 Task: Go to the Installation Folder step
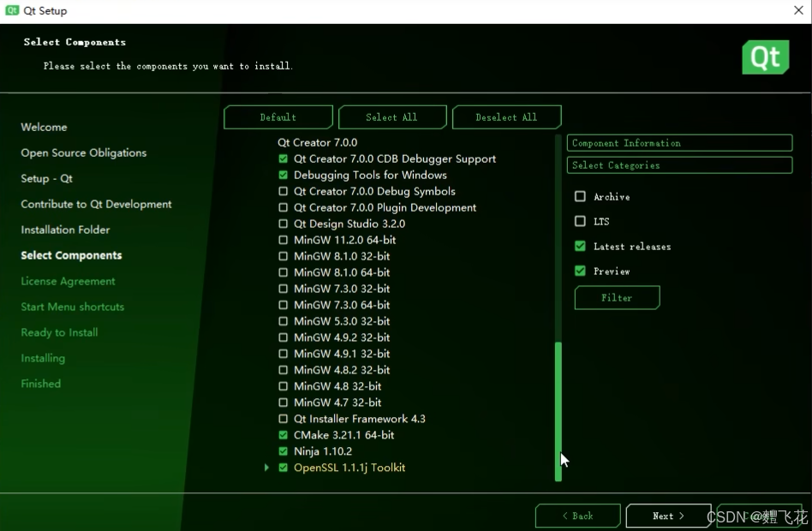pos(65,230)
